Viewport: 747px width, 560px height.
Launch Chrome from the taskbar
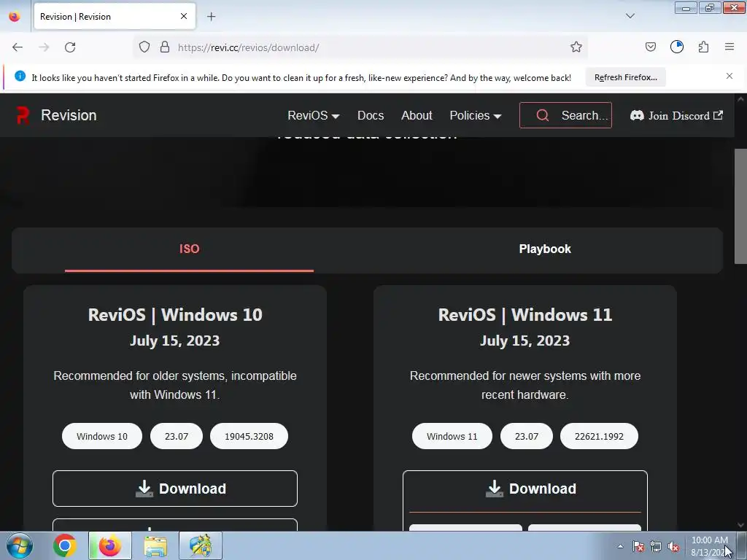point(65,545)
